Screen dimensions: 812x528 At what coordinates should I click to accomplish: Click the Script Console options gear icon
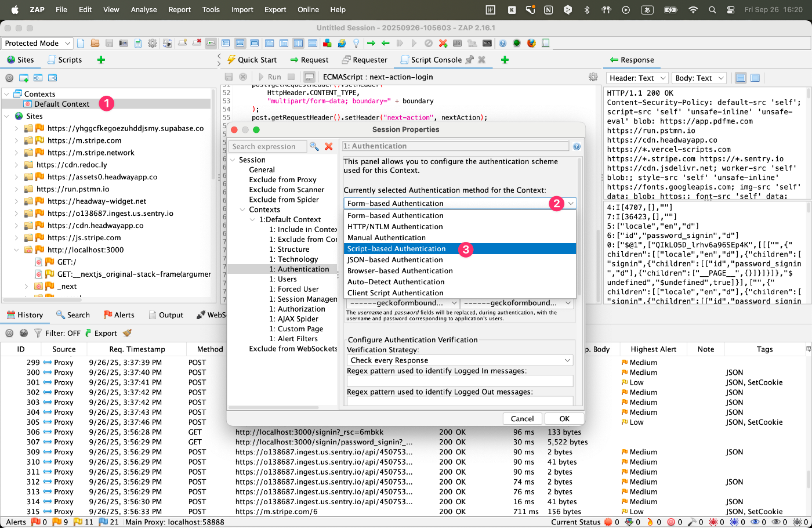click(593, 77)
